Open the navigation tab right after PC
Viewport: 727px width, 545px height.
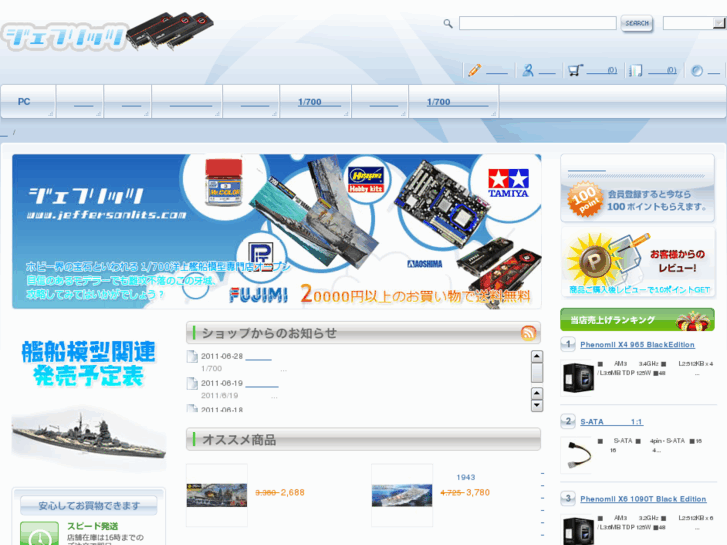click(79, 102)
